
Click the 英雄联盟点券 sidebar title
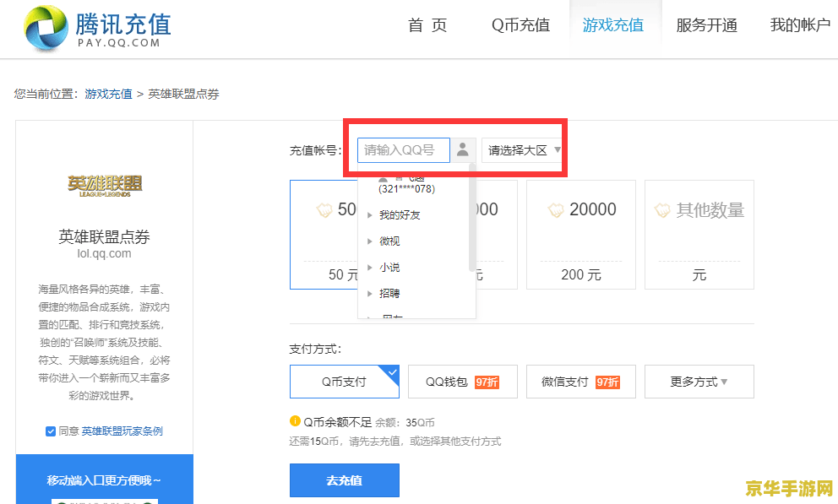click(x=104, y=236)
